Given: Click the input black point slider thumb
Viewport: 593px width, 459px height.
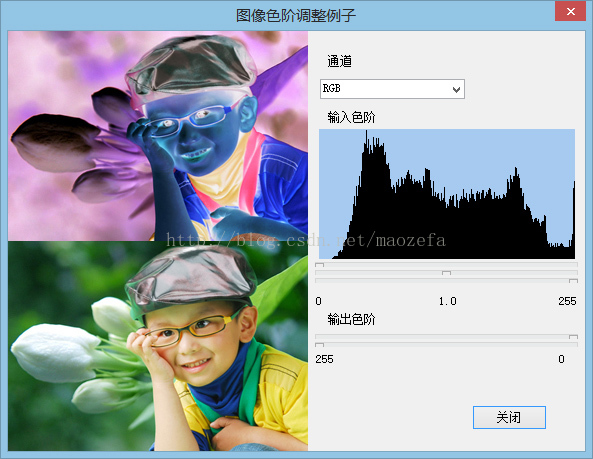Looking at the screenshot, I should coord(320,265).
